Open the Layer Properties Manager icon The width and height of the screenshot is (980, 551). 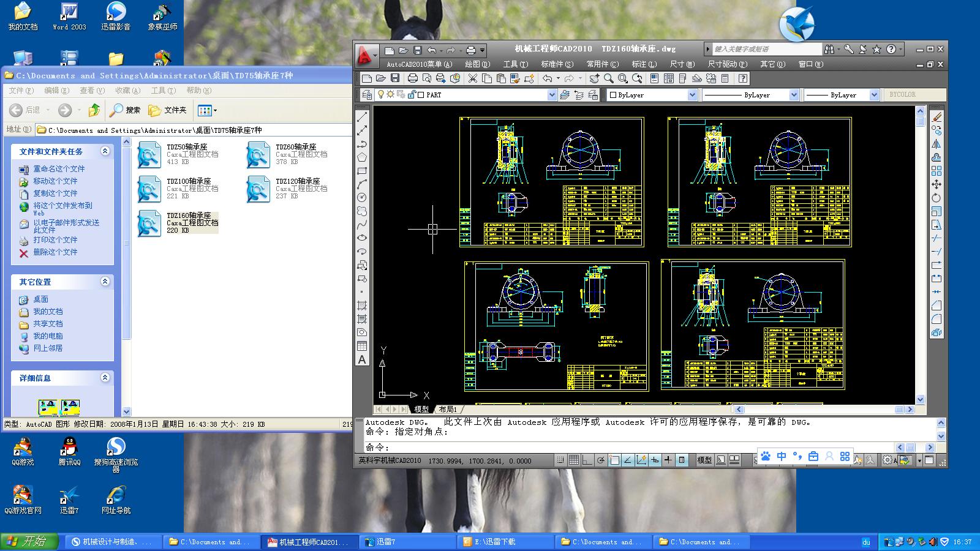[367, 95]
